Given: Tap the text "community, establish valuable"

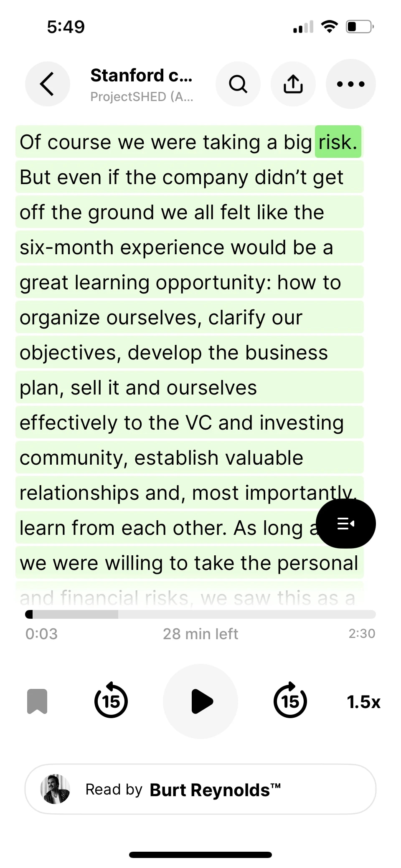Looking at the screenshot, I should pos(161,458).
